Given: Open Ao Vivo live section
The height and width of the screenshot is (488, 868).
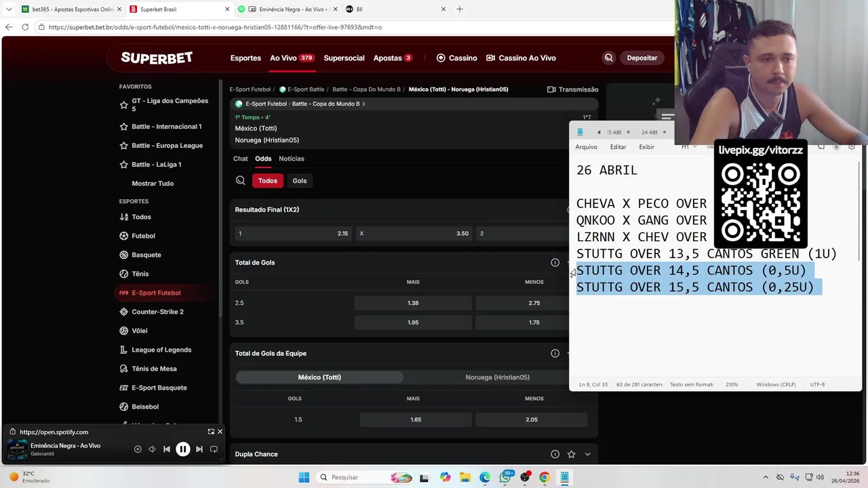Looking at the screenshot, I should 292,58.
